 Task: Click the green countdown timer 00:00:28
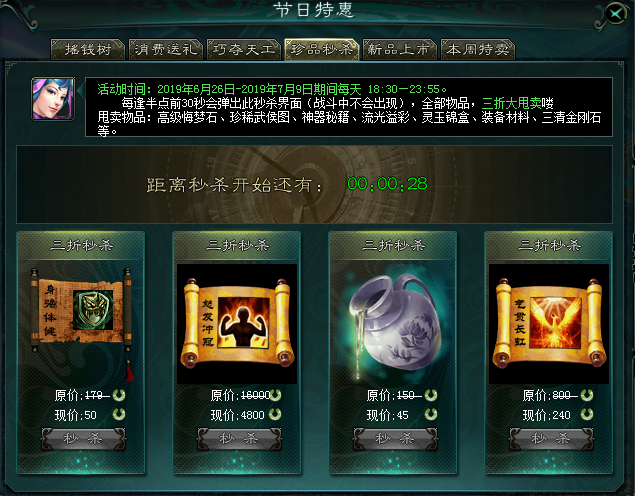(387, 184)
